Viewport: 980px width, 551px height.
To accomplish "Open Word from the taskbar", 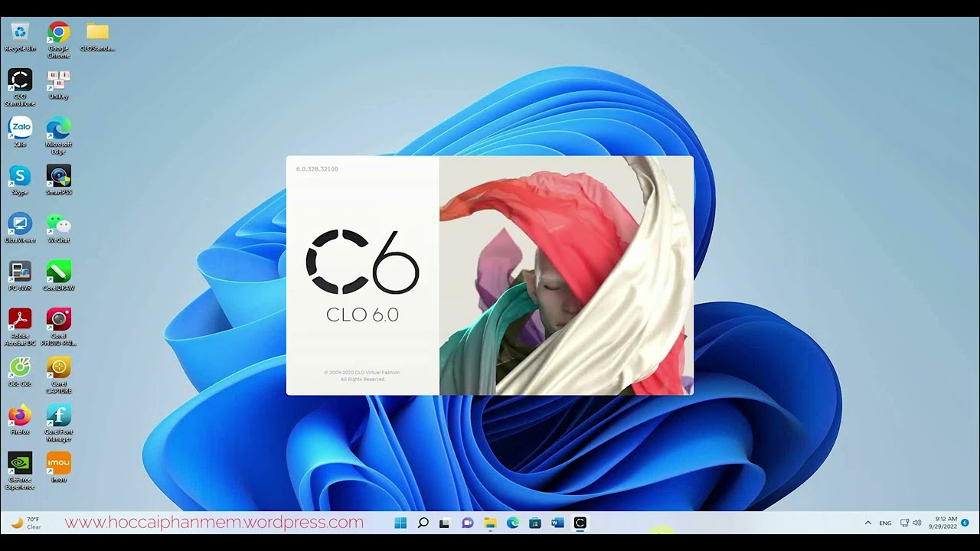I will tap(557, 523).
